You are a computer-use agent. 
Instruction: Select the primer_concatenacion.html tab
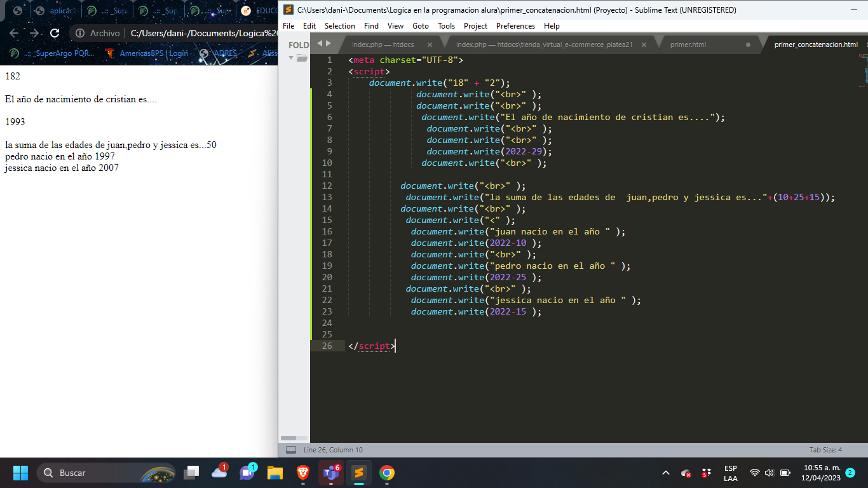816,44
